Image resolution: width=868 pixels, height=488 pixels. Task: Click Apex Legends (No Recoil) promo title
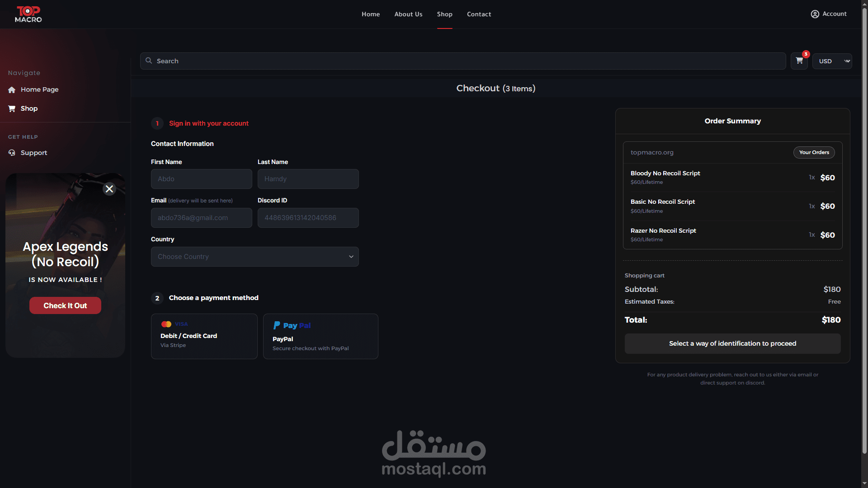(65, 254)
